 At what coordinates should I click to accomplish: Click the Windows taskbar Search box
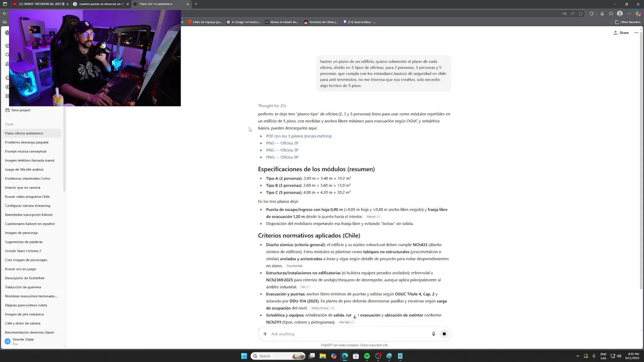coord(278,356)
